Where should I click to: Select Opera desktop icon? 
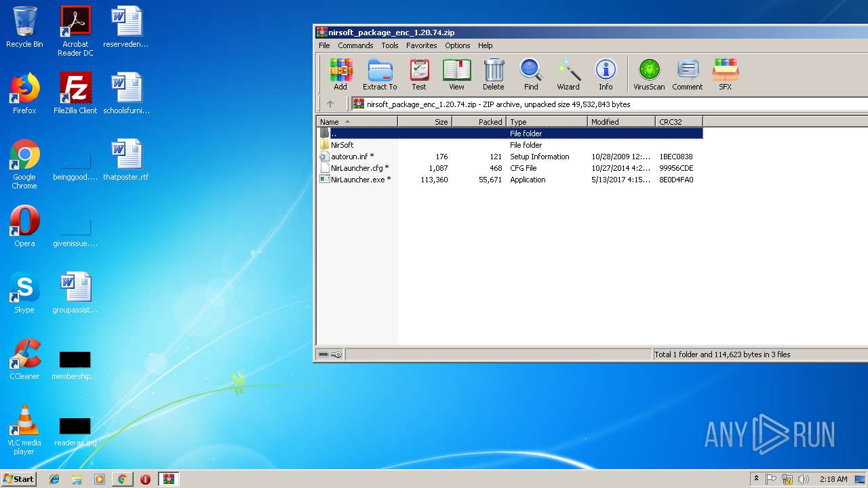click(x=24, y=226)
